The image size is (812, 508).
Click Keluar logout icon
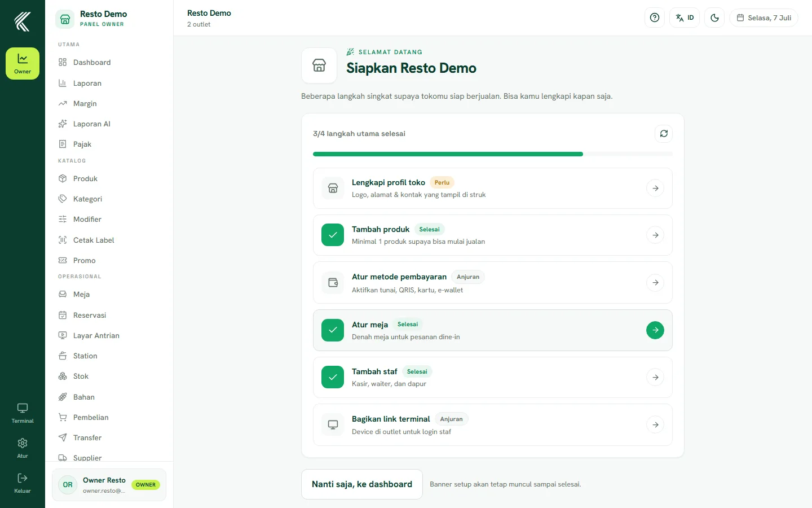[23, 483]
